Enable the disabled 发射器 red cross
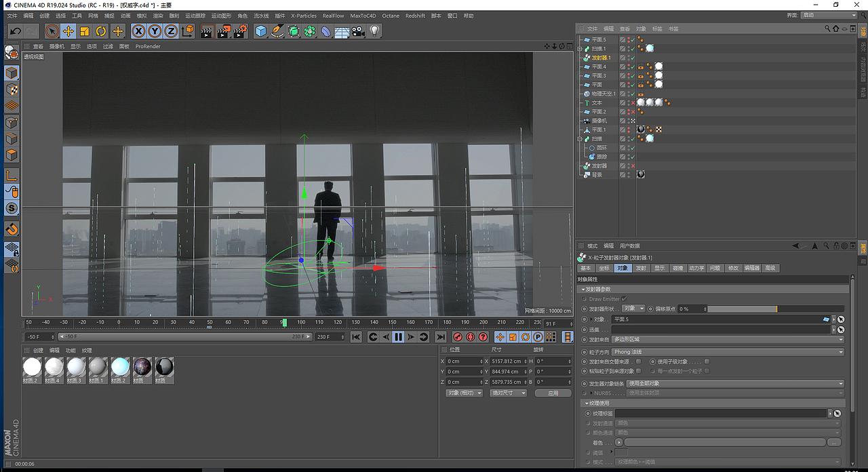Image resolution: width=868 pixels, height=472 pixels. 633,165
